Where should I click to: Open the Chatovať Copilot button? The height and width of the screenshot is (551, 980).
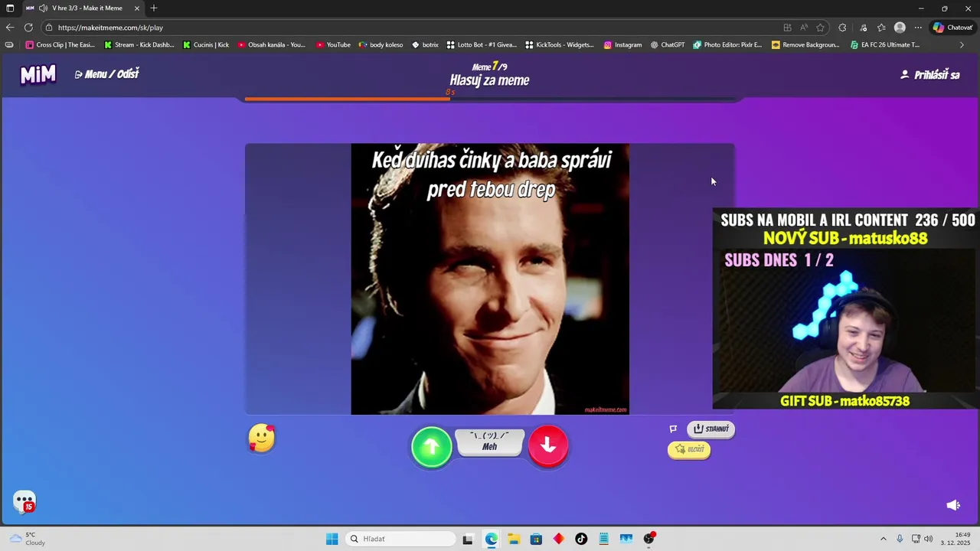953,28
